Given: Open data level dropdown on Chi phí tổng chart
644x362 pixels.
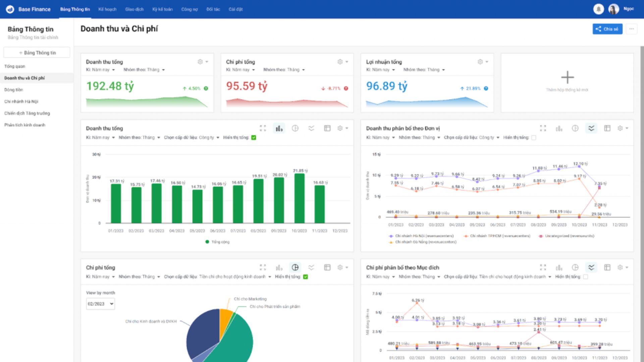Looking at the screenshot, I should [217, 277].
